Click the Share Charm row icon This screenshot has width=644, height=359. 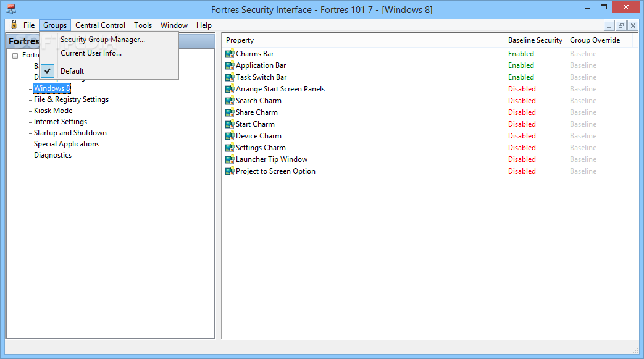click(x=230, y=112)
